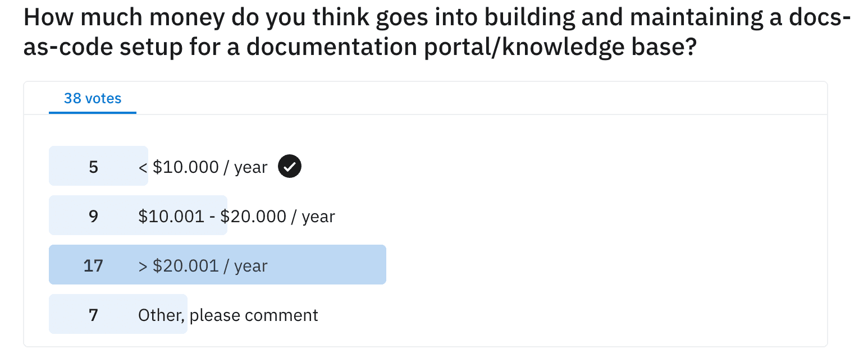Choose the "$10.001 - $20.000 / year" answer
Image resolution: width=868 pixels, height=358 pixels.
click(236, 217)
